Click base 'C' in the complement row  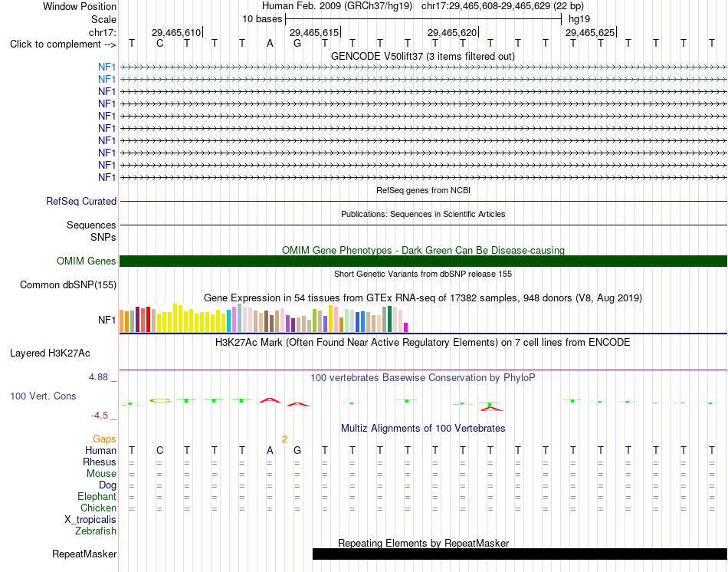tap(159, 44)
